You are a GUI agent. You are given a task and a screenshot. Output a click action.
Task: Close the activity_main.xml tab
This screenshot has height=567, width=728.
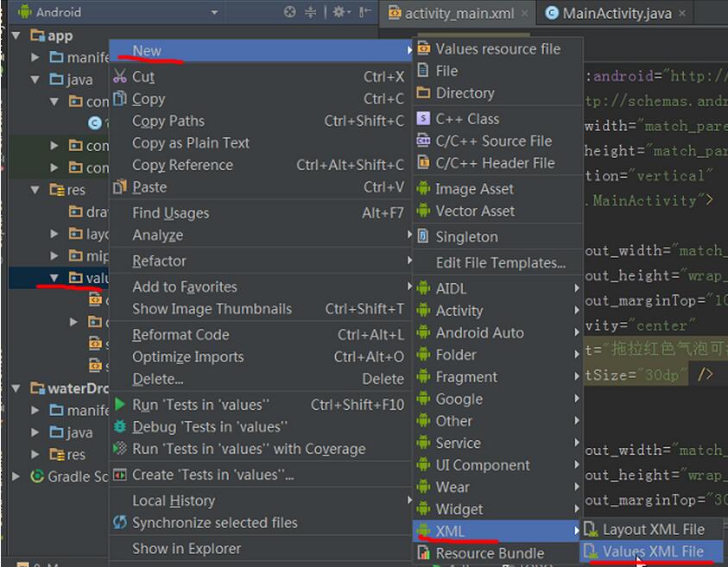(x=524, y=14)
